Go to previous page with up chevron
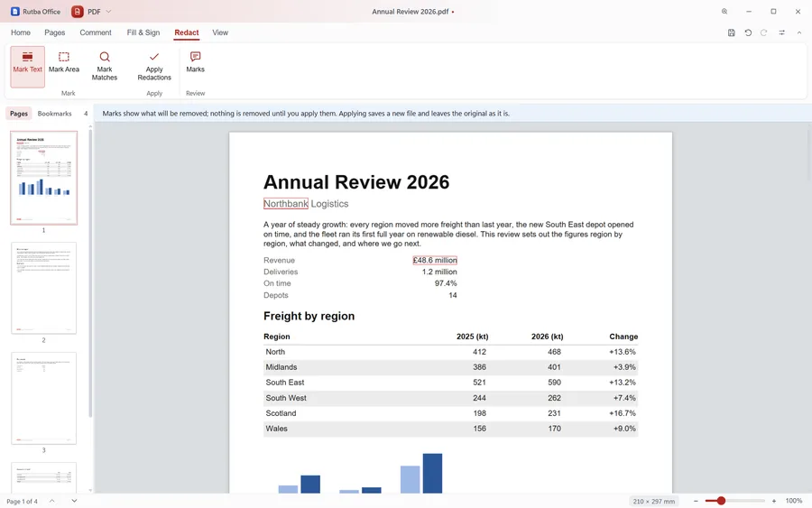The image size is (812, 508). pyautogui.click(x=51, y=501)
